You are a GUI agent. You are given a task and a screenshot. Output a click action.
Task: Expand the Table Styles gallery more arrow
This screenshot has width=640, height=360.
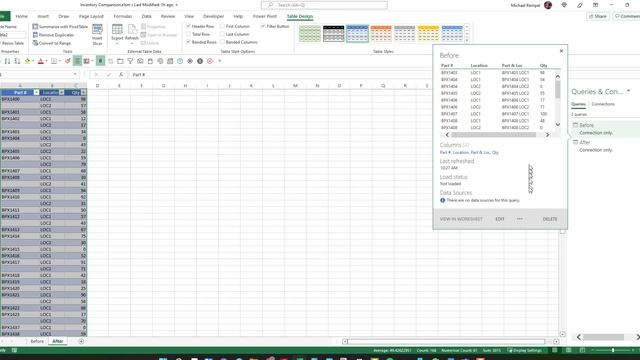(x=467, y=40)
